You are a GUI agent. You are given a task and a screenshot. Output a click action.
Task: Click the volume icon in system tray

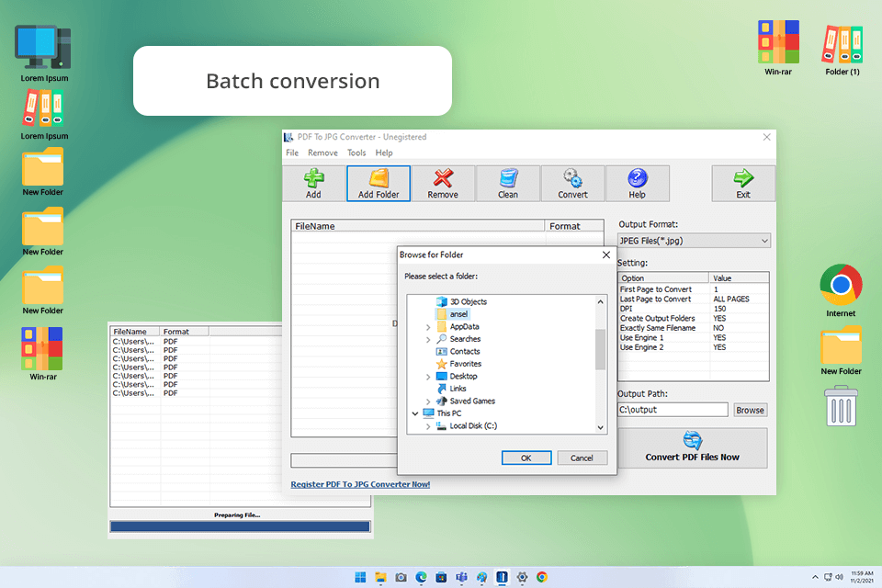point(839,577)
